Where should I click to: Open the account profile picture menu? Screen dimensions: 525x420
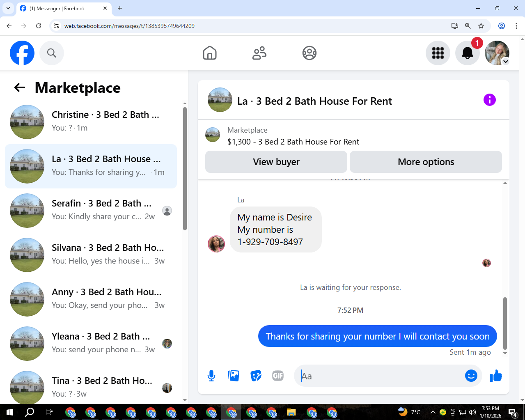(497, 53)
